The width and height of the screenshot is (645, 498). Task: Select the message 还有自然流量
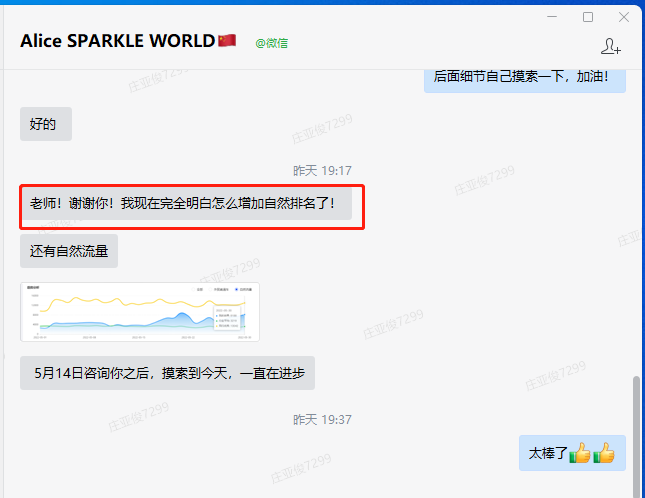tap(69, 251)
